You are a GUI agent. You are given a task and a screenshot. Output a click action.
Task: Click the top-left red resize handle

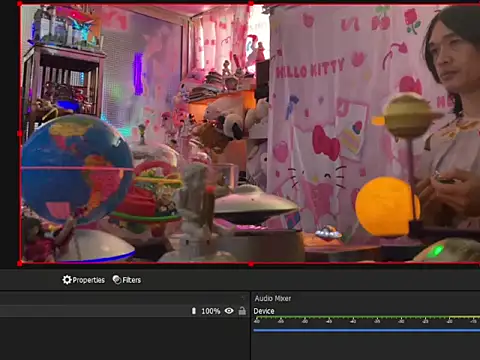(x=20, y=4)
